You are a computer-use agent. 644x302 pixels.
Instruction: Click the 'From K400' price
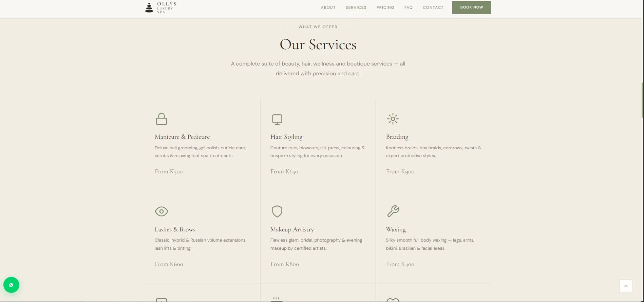click(x=400, y=264)
